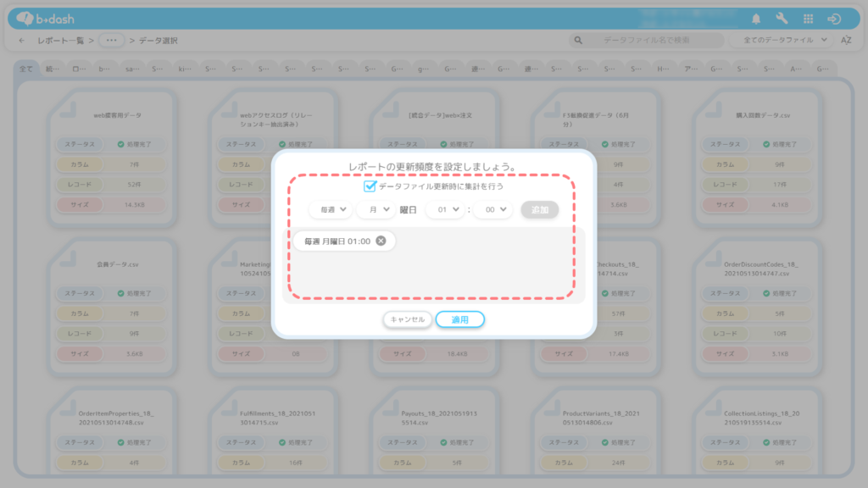Select the sa… tab
This screenshot has width=868, height=488.
tap(132, 69)
